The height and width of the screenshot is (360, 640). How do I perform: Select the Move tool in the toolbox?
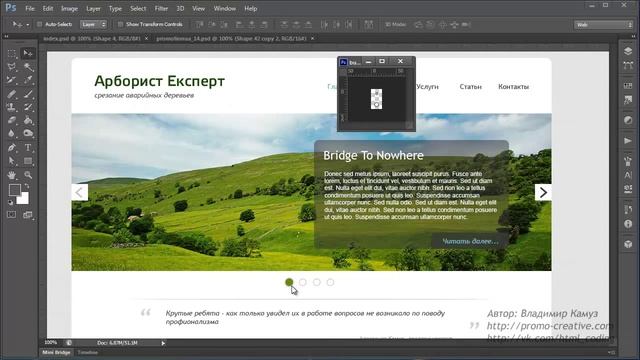(28, 53)
